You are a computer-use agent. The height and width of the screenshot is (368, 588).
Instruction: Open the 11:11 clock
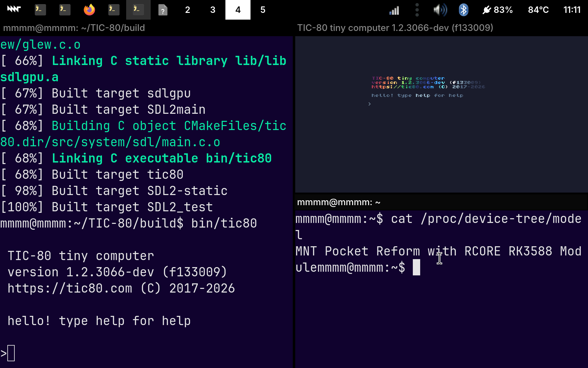(x=572, y=10)
